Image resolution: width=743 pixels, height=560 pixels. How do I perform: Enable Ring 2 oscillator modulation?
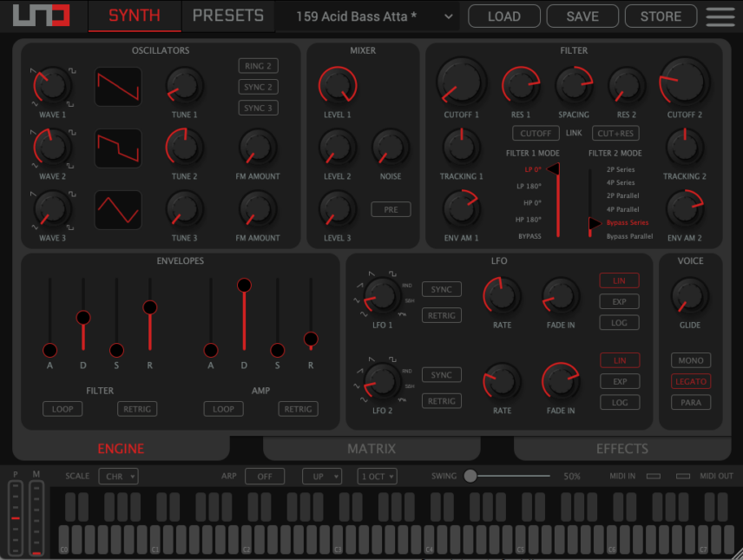[258, 66]
